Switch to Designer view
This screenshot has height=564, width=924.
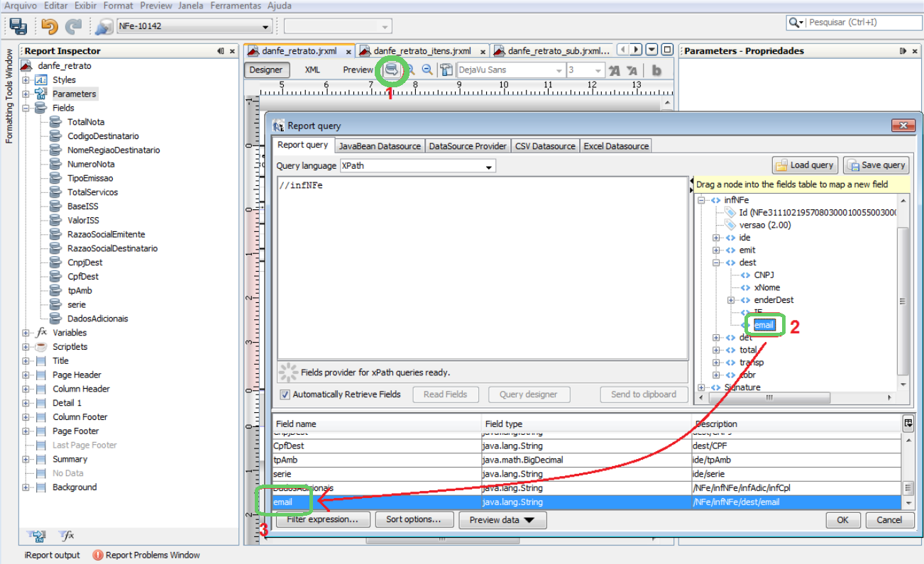click(x=266, y=70)
